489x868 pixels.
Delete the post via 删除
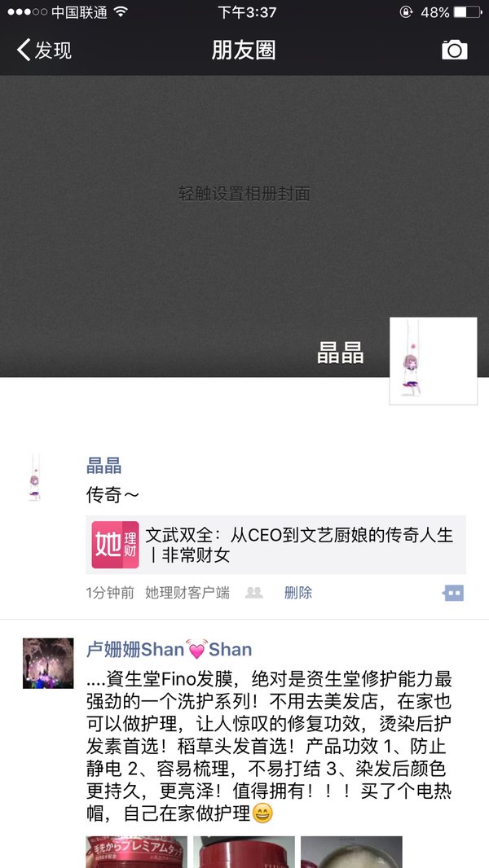point(298,593)
